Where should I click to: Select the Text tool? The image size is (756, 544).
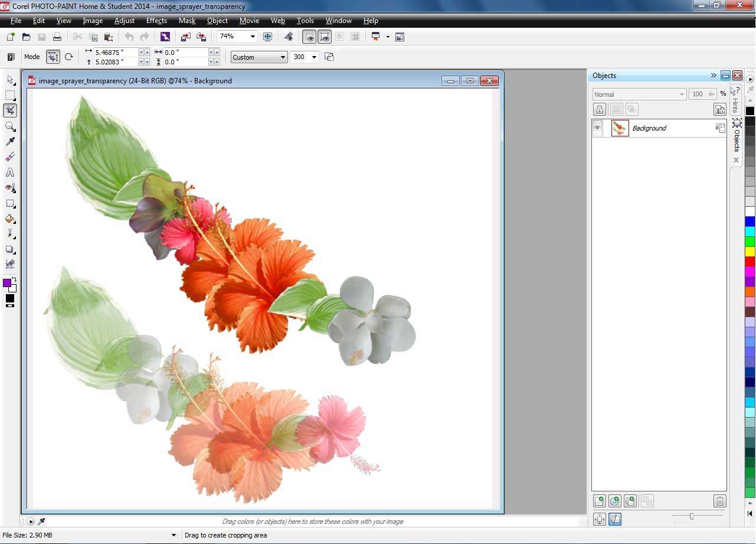tap(10, 172)
